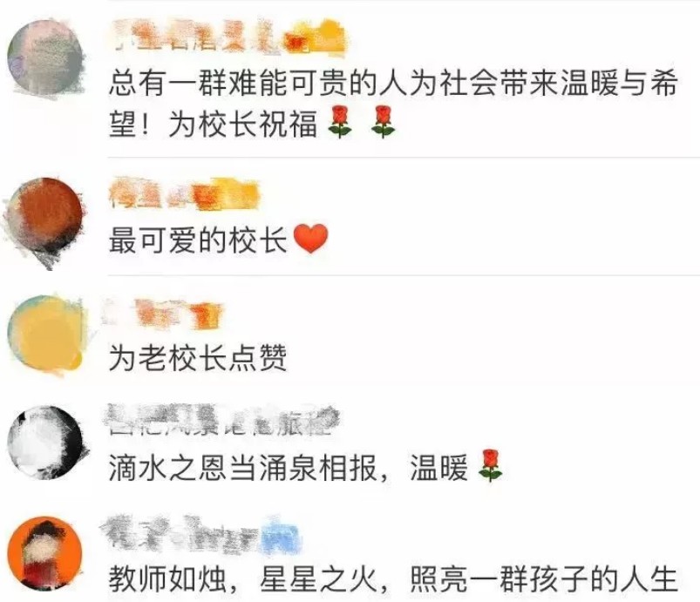Open the yellow circular avatar profile

tap(45, 334)
